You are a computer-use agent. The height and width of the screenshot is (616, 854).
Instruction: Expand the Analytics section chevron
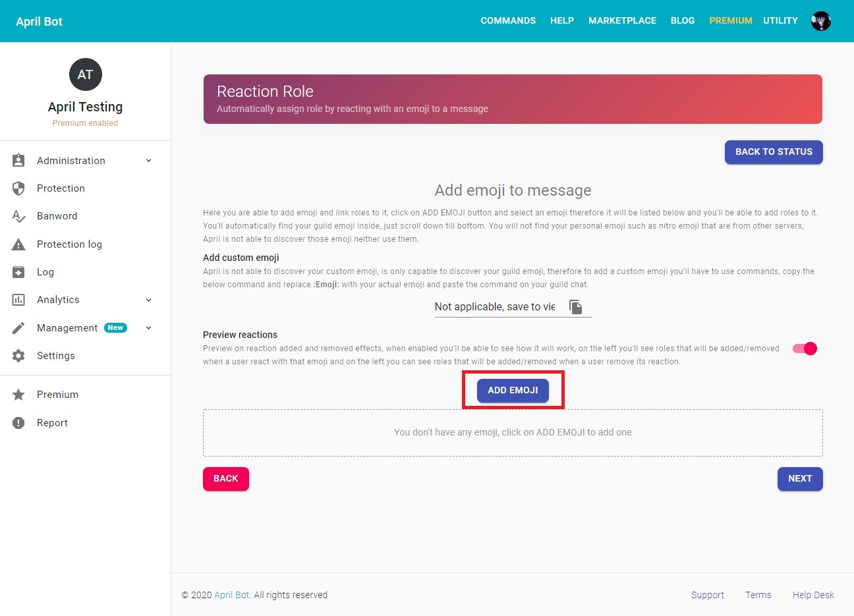point(149,300)
